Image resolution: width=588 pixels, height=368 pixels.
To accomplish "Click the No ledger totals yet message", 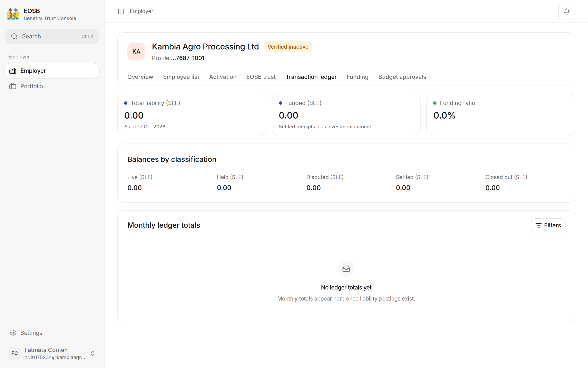I will [x=346, y=287].
